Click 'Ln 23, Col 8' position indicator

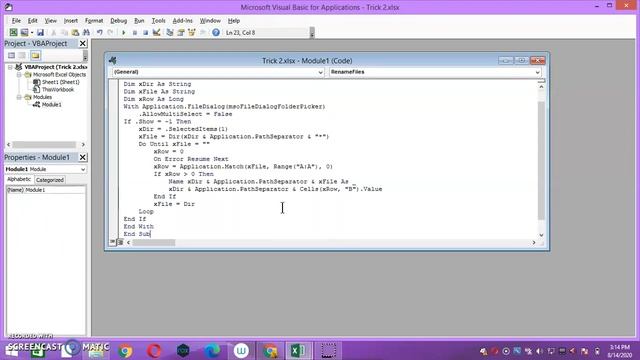(x=240, y=32)
